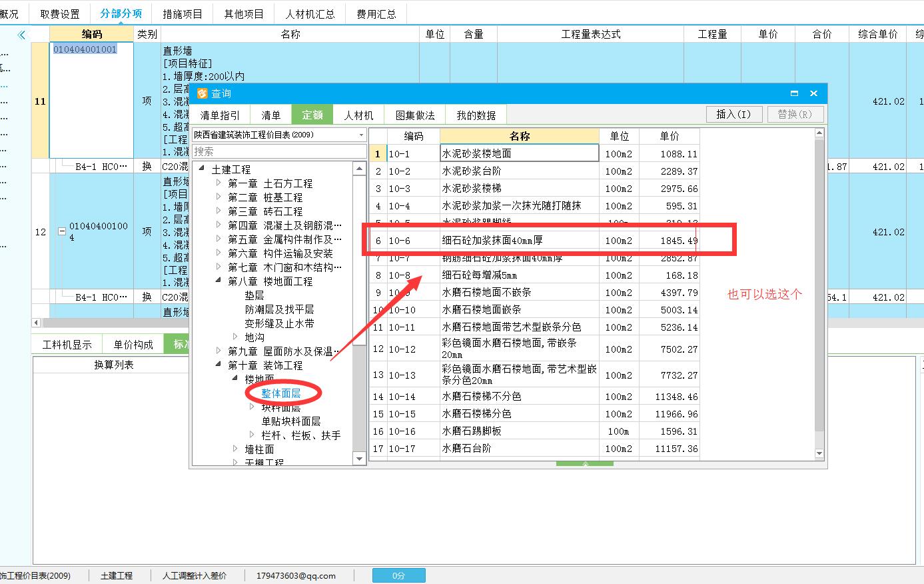Expand dialog bottom panel green handle
Viewport: 924px width, 584px height.
585,463
